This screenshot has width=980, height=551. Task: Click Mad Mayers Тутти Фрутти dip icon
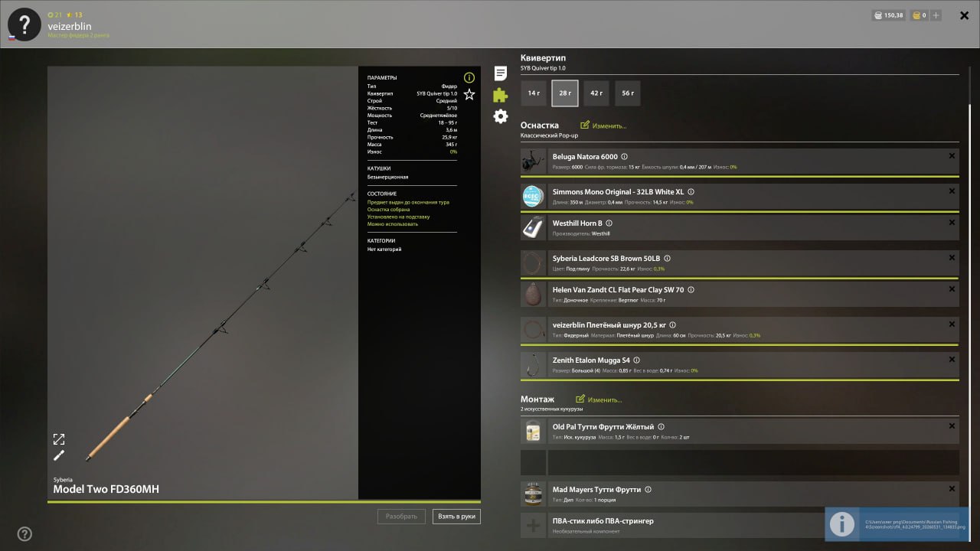533,494
